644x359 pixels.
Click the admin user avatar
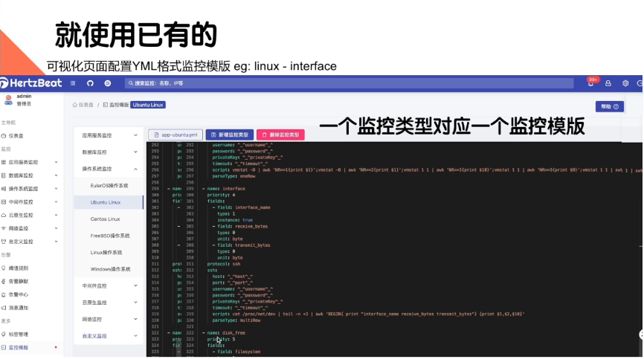[x=8, y=100]
